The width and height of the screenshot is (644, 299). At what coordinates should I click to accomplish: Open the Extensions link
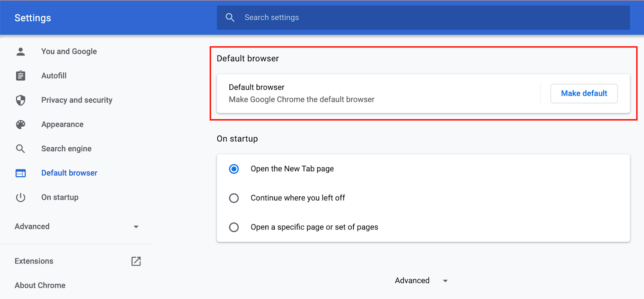34,261
